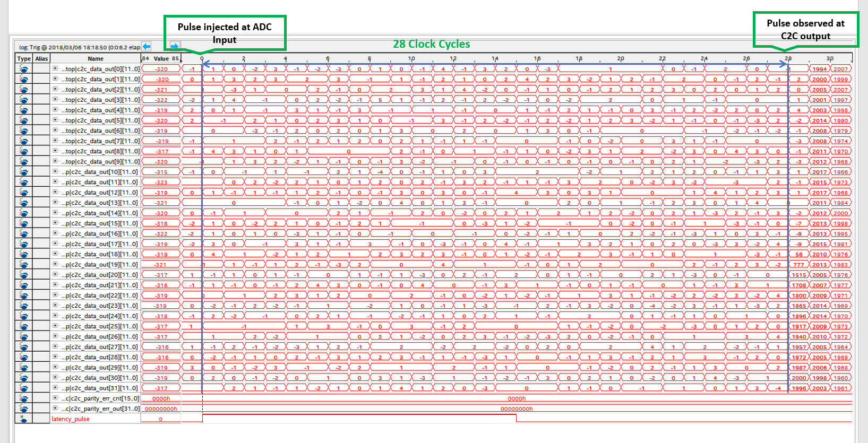868x443 pixels.
Task: Select the signal type icon for c2c_data_out[30]
Action: point(24,378)
